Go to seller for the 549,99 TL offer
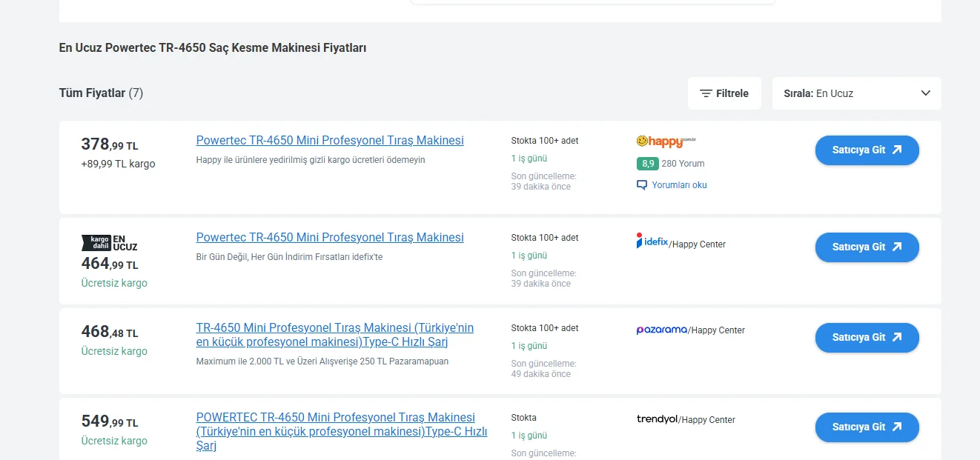Screen dimensions: 980x460 point(867,427)
